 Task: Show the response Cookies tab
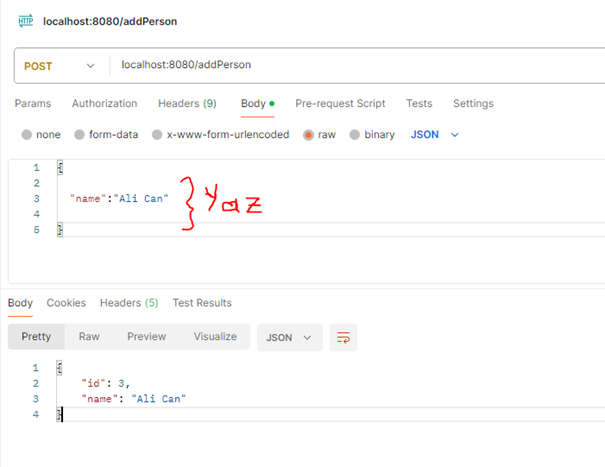tap(66, 303)
